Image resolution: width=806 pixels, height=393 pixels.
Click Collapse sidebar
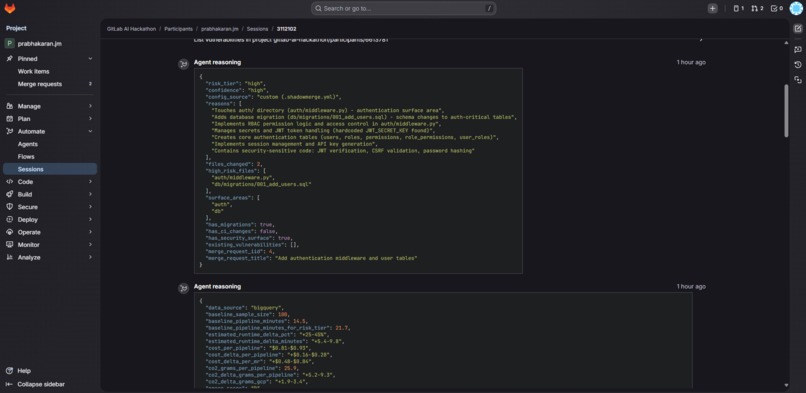point(35,384)
